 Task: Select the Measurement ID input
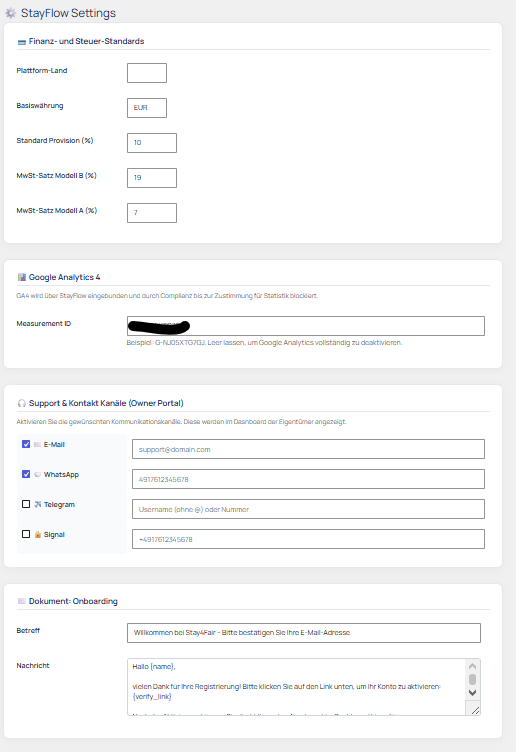[x=305, y=326]
